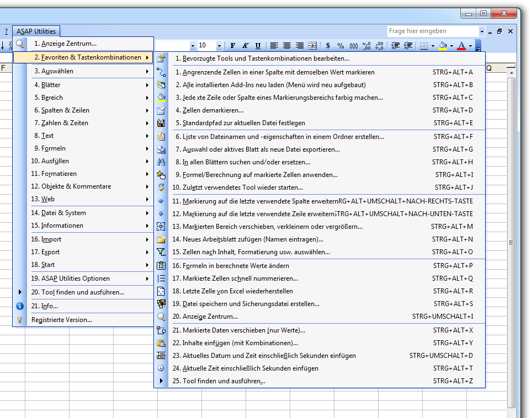Click the key icon beside Registrierte Version
Viewport: 532px width, 418px height.
point(20,320)
